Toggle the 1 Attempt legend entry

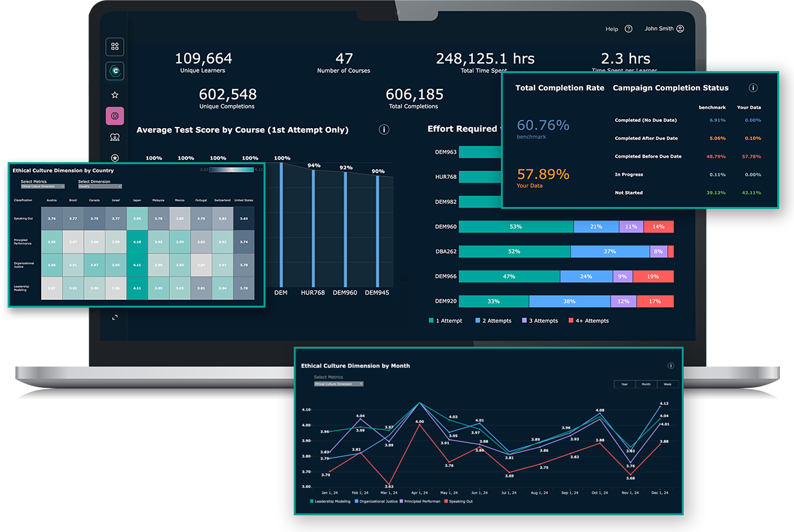coord(446,320)
